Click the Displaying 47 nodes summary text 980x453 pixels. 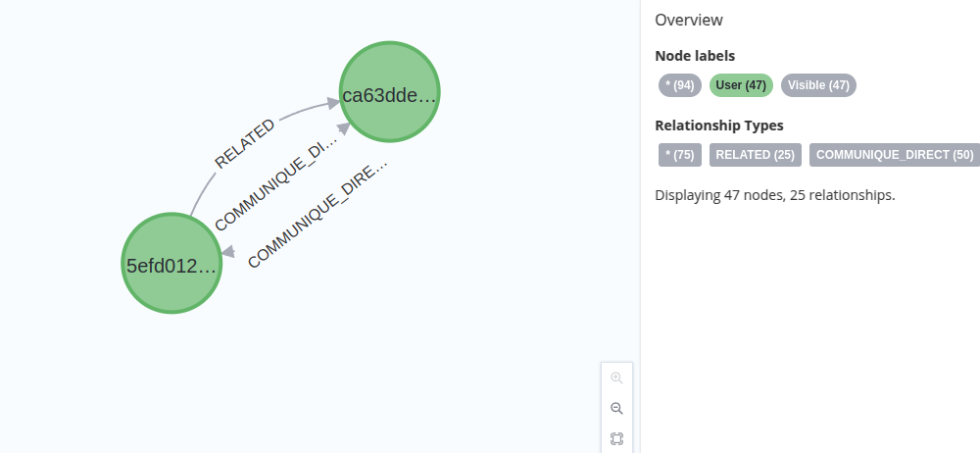775,195
